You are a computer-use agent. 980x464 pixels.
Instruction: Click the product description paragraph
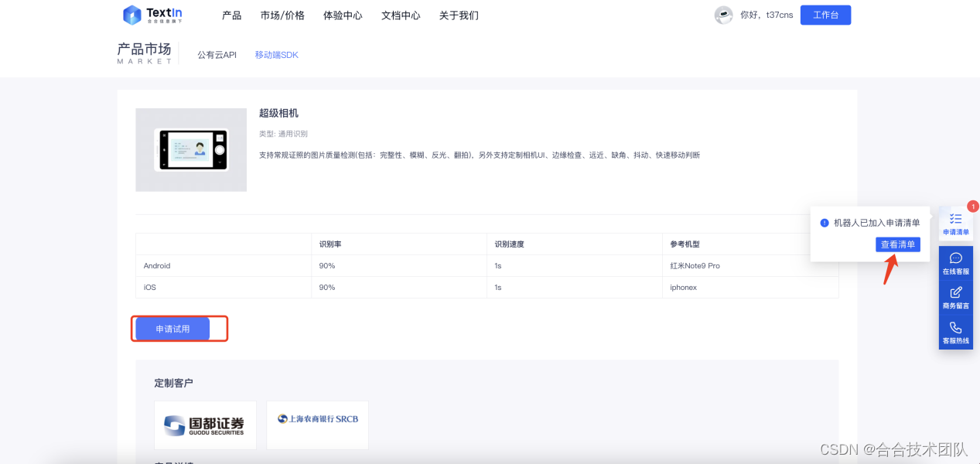click(x=480, y=155)
